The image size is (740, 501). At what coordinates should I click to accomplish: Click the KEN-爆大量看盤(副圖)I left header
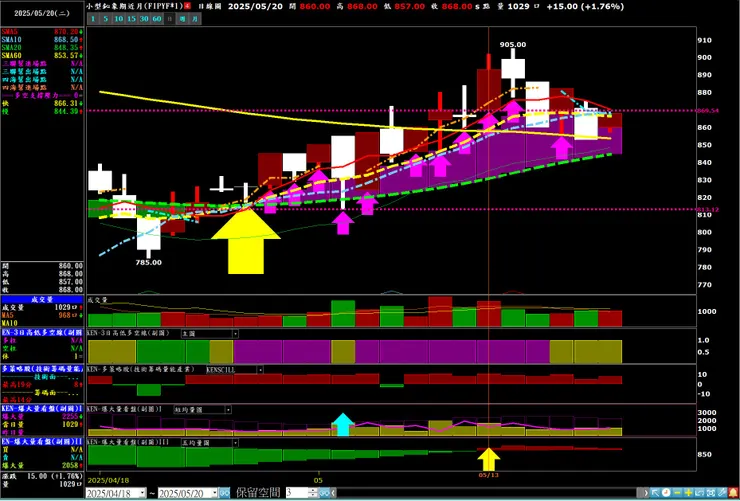click(x=42, y=408)
